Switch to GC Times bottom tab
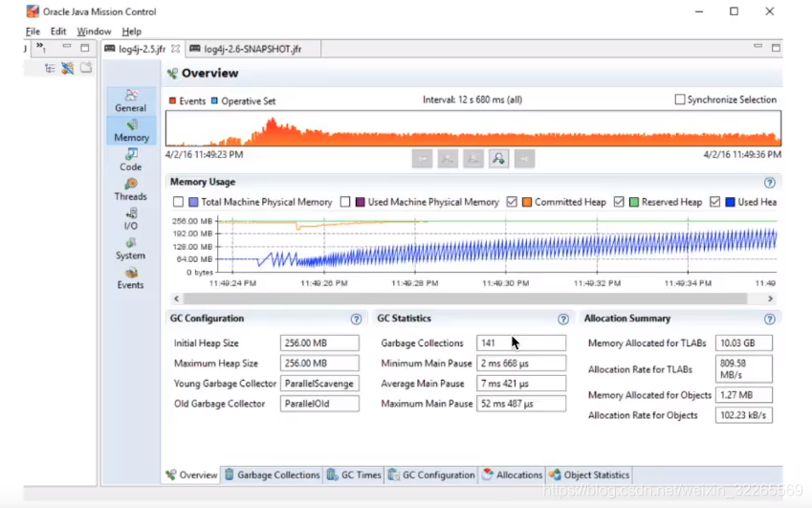Screen dimensions: 812x508 (x=354, y=475)
